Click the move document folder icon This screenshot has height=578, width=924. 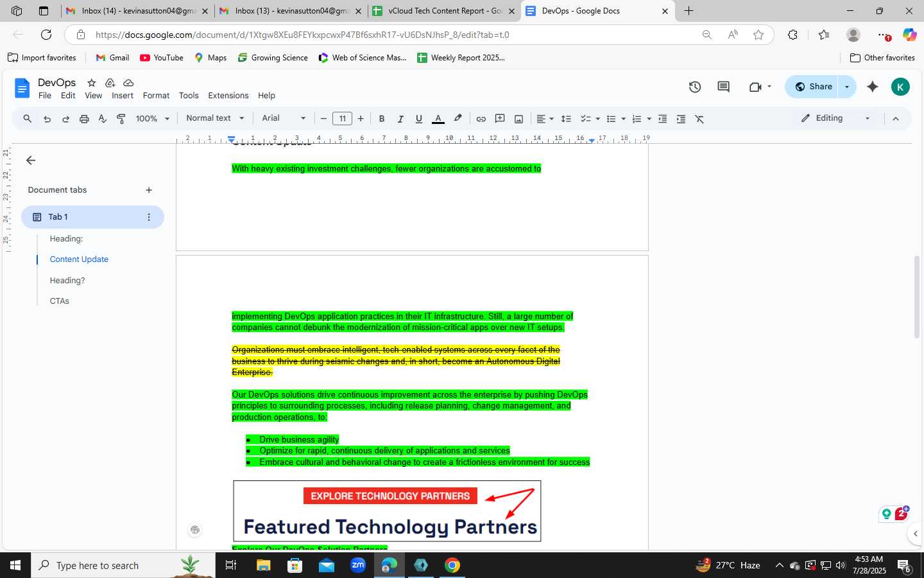click(x=110, y=83)
